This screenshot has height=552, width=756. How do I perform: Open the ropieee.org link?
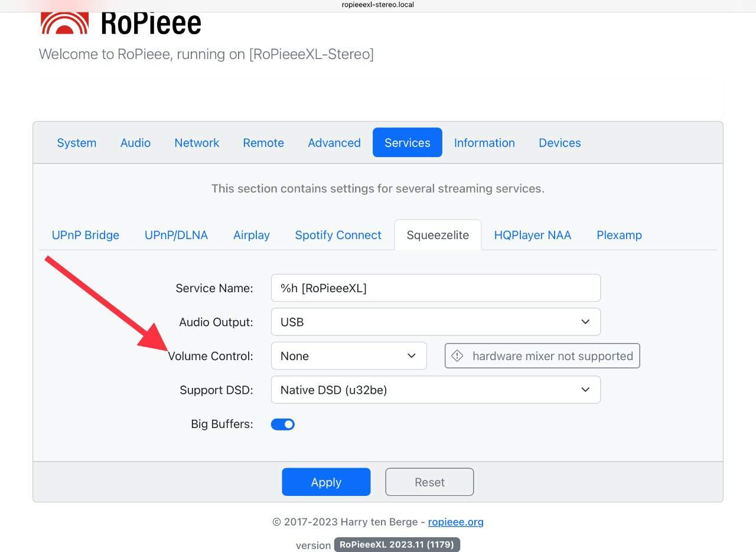coord(456,522)
